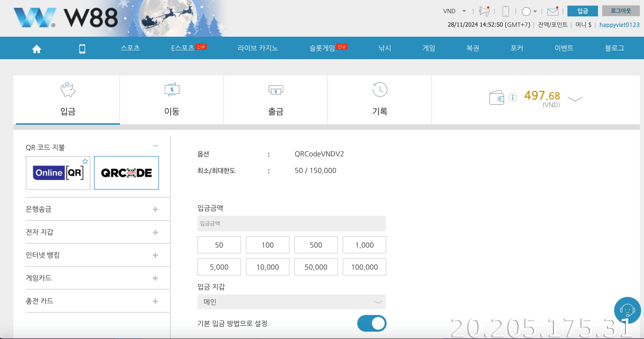The width and height of the screenshot is (644, 339).
Task: Open the 게임 menu
Action: click(x=429, y=48)
